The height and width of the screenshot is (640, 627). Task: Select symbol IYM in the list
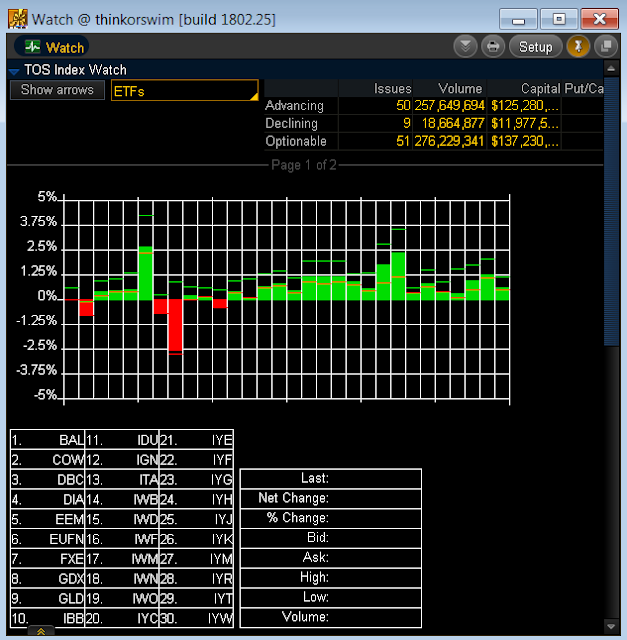point(196,559)
